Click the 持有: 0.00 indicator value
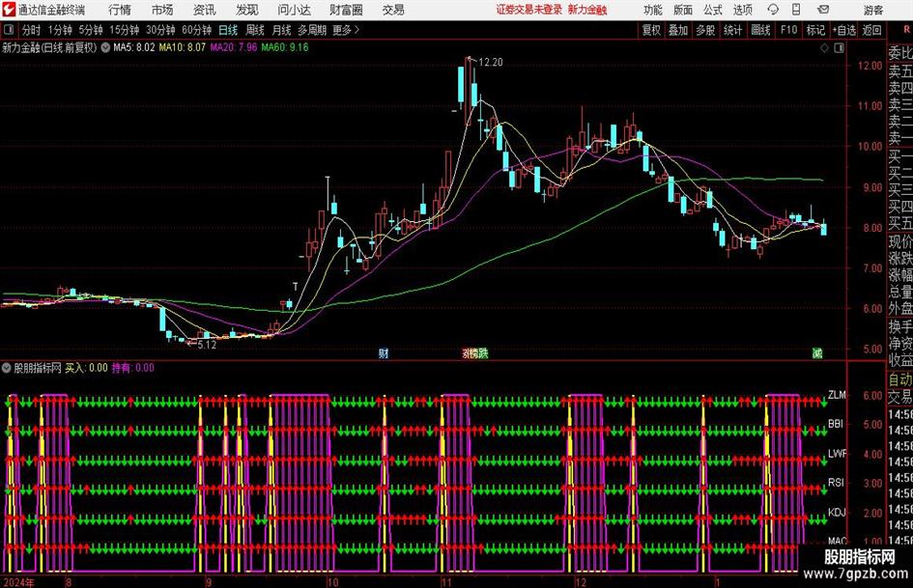The height and width of the screenshot is (588, 913). (132, 368)
